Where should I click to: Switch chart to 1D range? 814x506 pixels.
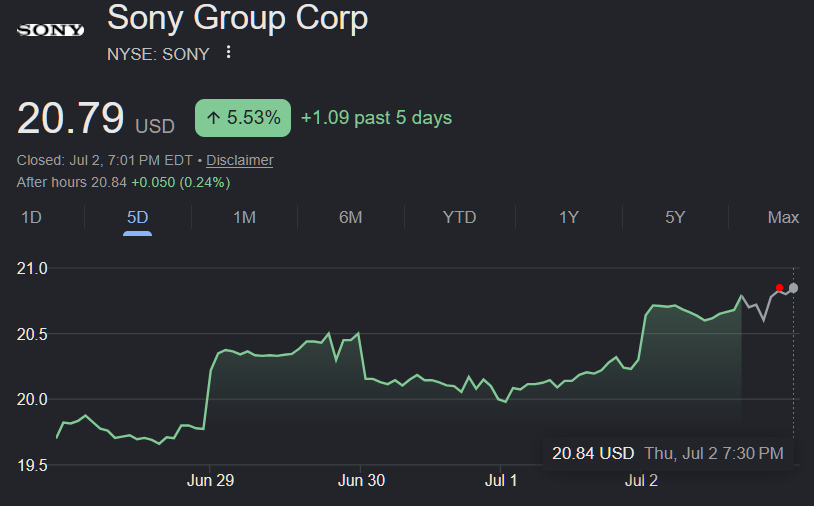click(31, 217)
